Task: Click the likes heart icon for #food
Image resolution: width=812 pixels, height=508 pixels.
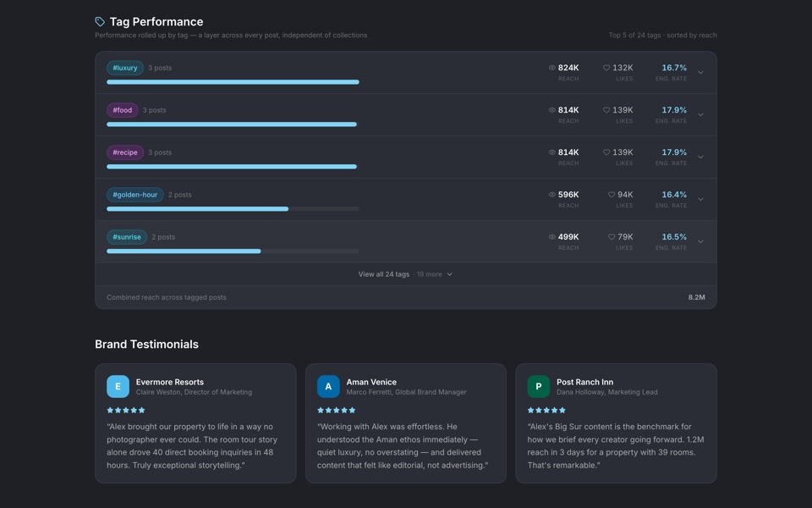Action: click(606, 110)
